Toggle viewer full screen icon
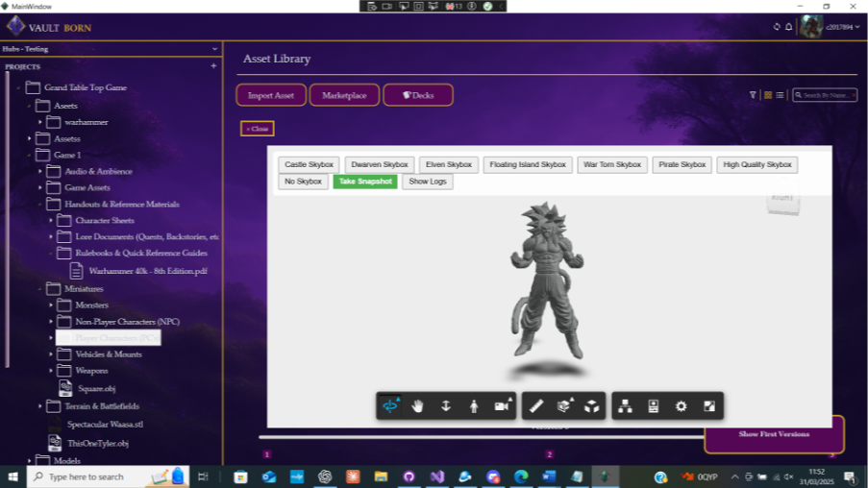 point(709,406)
